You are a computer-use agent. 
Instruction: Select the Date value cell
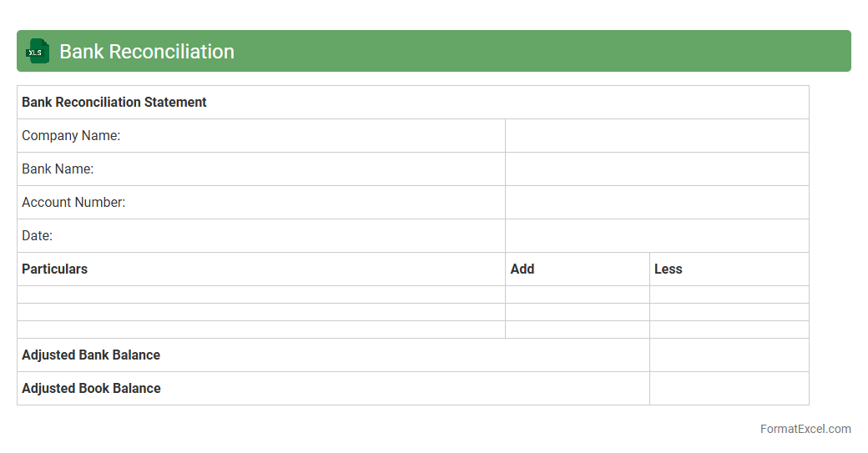(x=657, y=236)
